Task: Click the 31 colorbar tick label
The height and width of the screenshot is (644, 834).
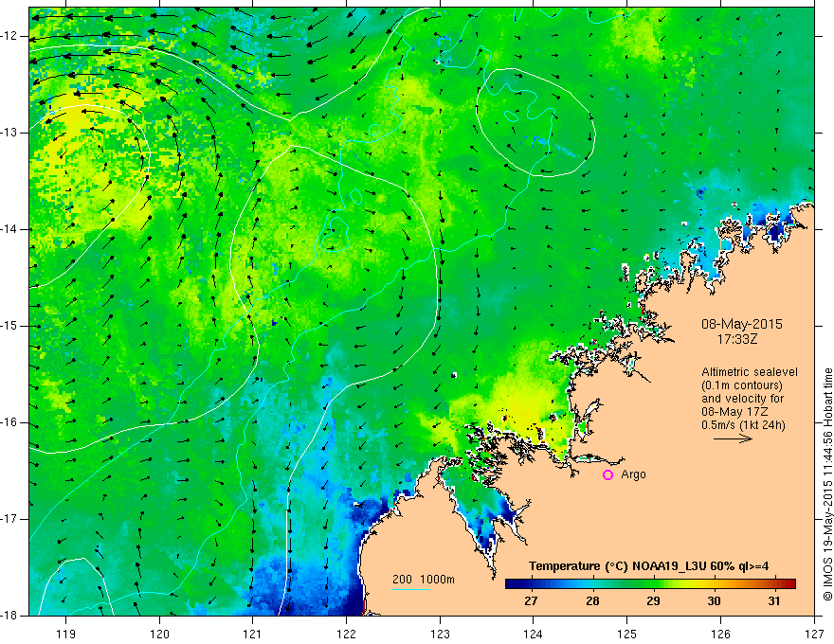Action: [x=774, y=601]
